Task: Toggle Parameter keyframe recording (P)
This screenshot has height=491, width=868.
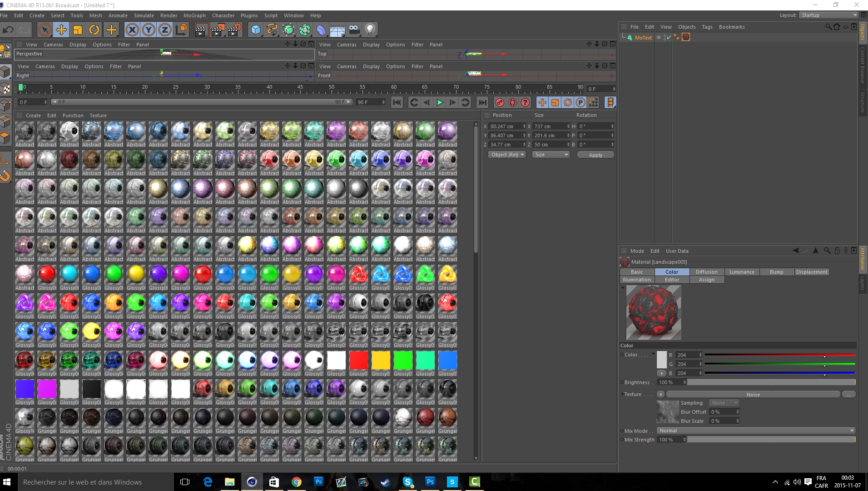Action: (x=580, y=102)
